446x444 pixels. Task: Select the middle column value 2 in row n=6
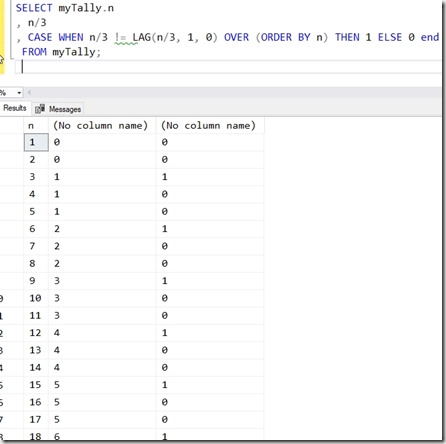tap(102, 229)
